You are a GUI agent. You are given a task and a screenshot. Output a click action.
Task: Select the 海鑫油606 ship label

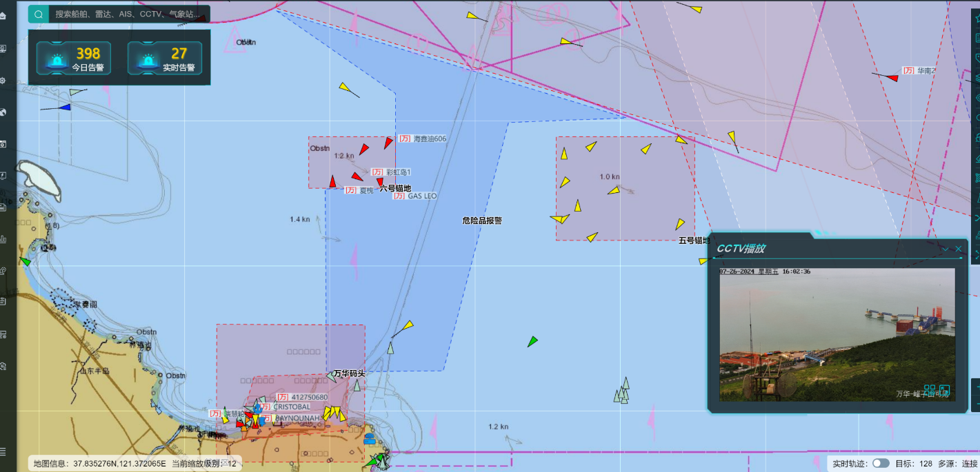(x=430, y=138)
